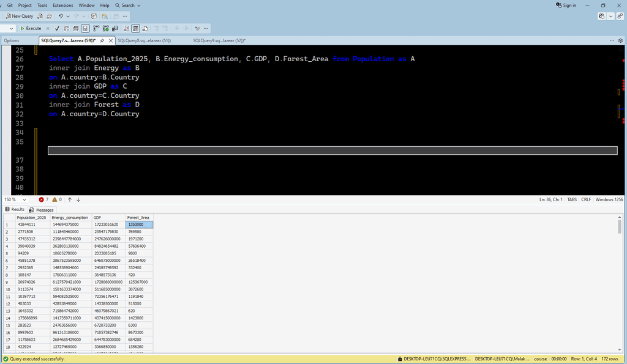The width and height of the screenshot is (627, 364).
Task: Click the Display Estimated Execution Plan icon
Action: pyautogui.click(x=66, y=28)
